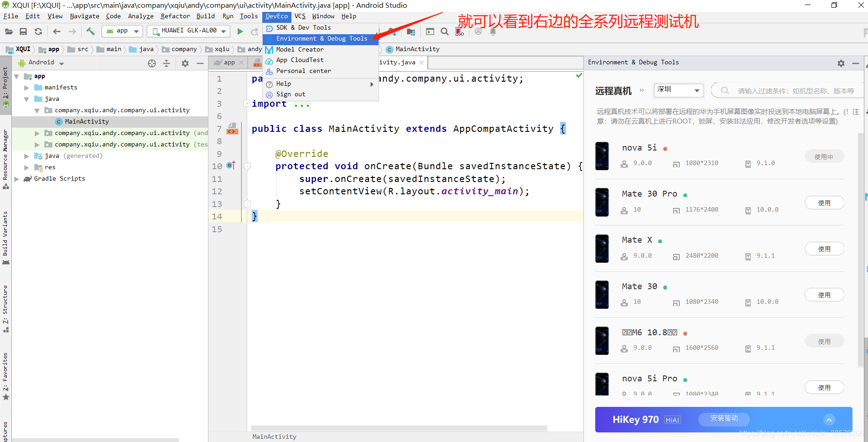Screen dimensions: 868x442
Task: Open the Structure side tab
Action: tap(5, 308)
